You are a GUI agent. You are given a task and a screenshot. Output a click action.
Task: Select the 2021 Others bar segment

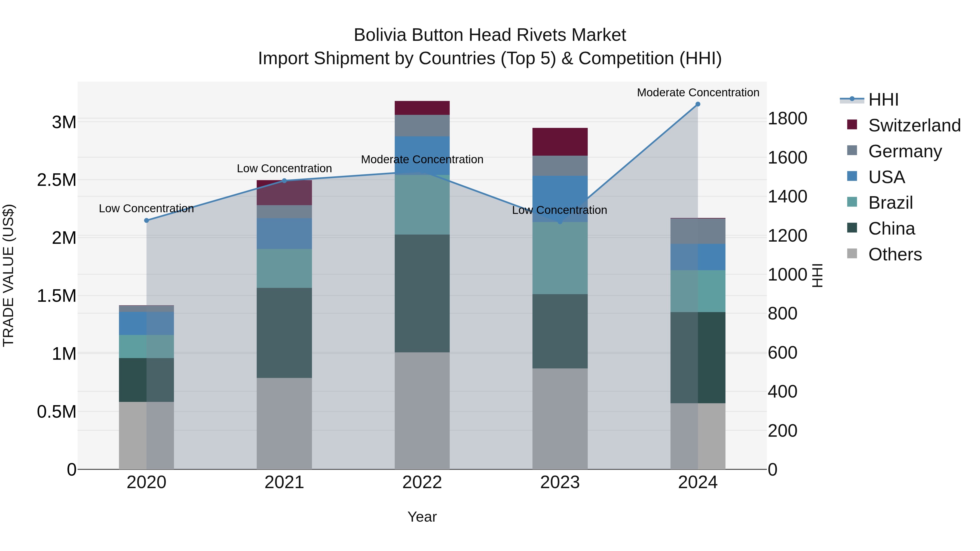pyautogui.click(x=284, y=424)
